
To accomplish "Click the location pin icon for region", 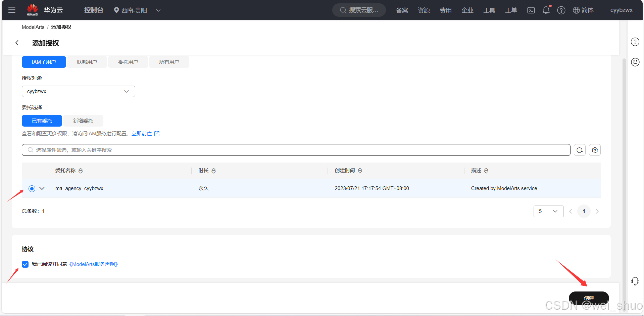I will click(116, 10).
